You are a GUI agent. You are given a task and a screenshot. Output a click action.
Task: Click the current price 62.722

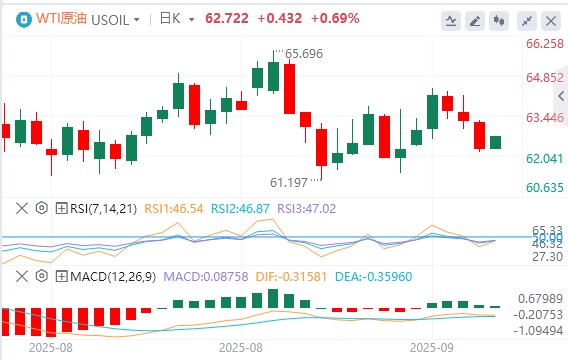[x=227, y=18]
